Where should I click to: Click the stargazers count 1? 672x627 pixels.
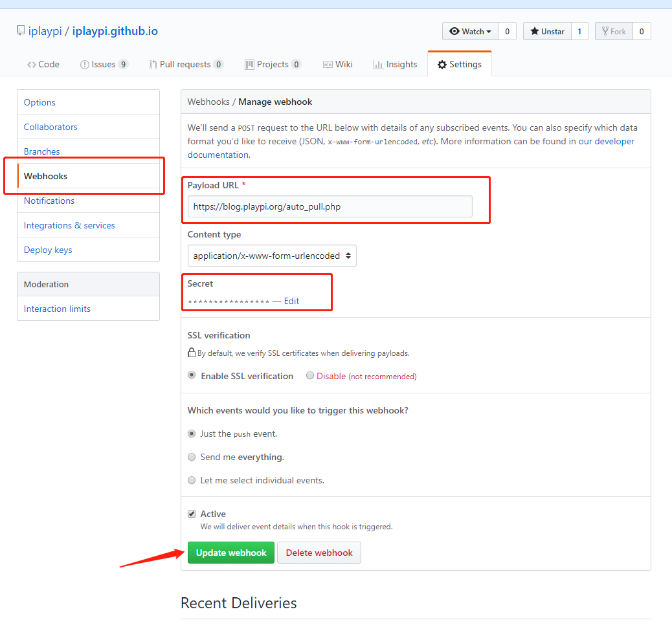[579, 31]
